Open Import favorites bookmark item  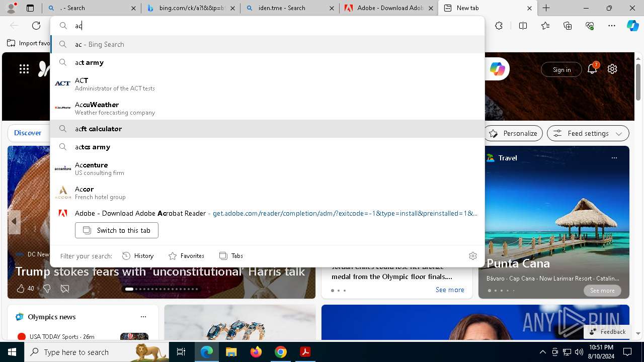click(x=29, y=43)
